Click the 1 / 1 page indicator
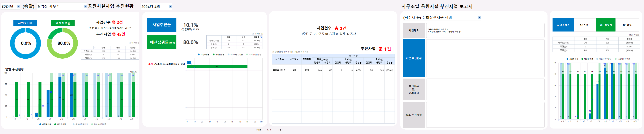This screenshot has height=134, width=644. point(269,130)
